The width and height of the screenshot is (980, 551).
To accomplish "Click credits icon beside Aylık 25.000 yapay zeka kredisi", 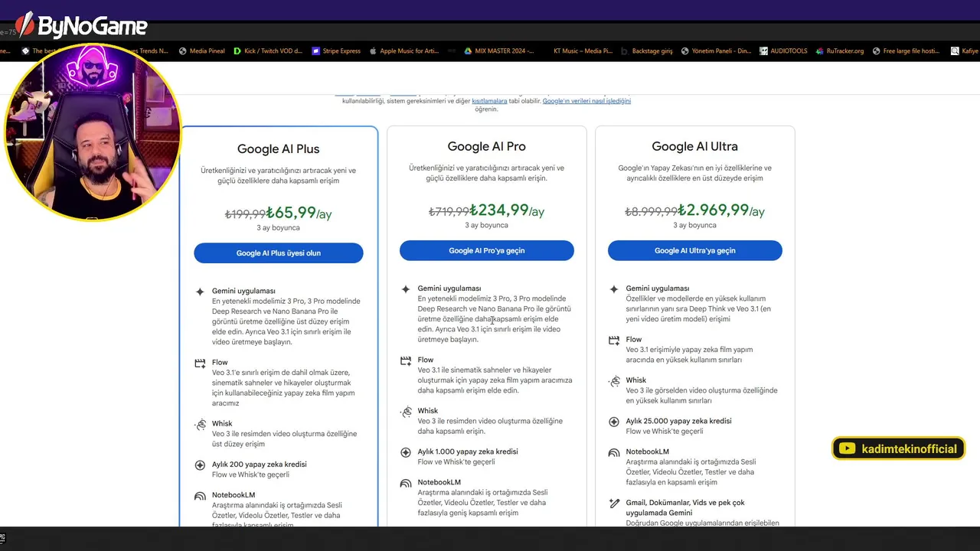I will [614, 422].
